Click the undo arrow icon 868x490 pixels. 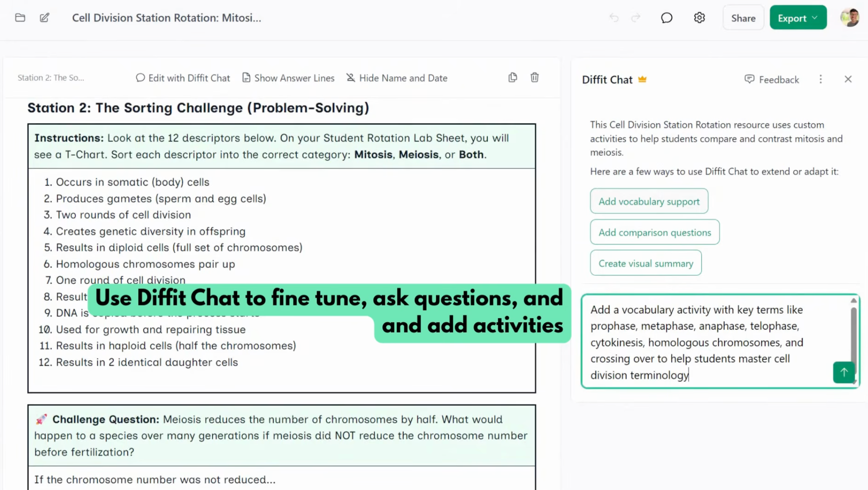(x=614, y=18)
